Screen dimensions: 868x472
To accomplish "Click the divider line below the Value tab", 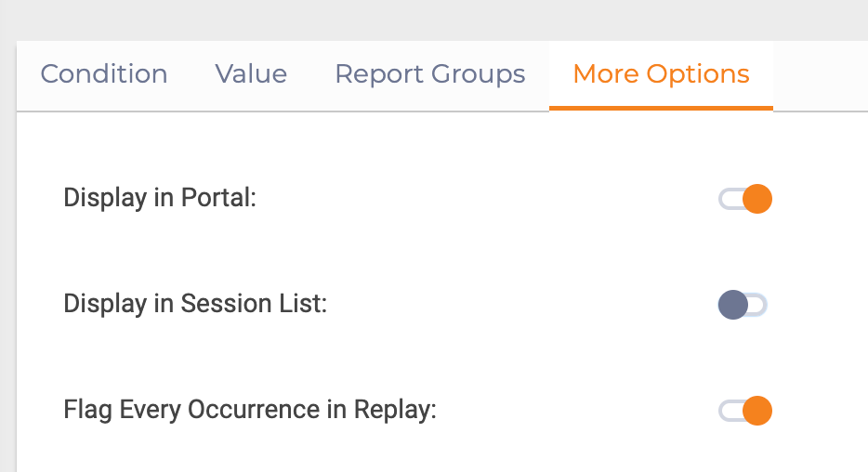I will [251, 111].
